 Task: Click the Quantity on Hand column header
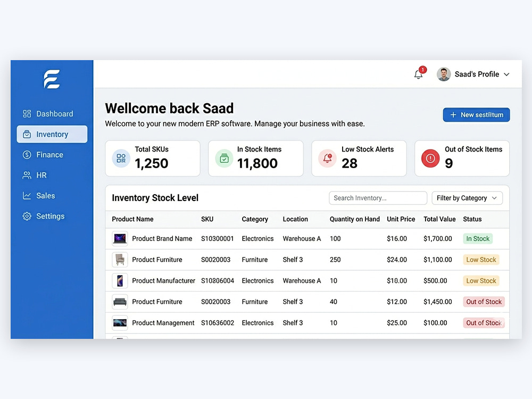[354, 219]
